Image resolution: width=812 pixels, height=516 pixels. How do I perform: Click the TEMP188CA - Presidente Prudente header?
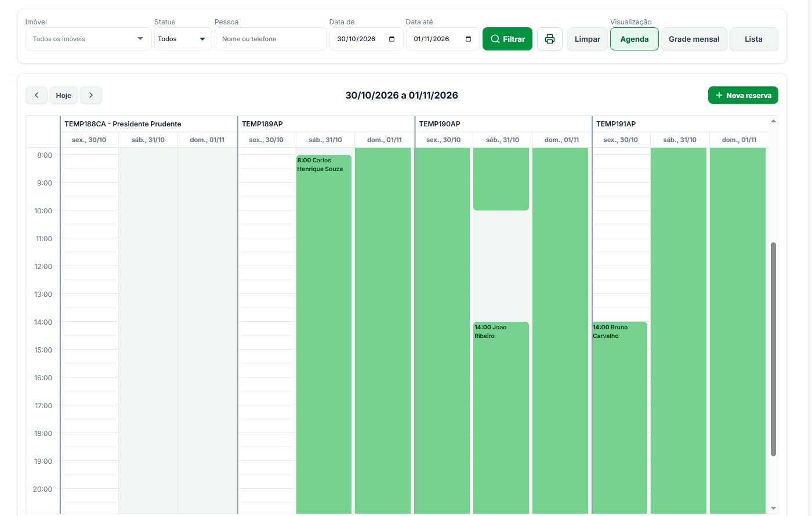[123, 124]
